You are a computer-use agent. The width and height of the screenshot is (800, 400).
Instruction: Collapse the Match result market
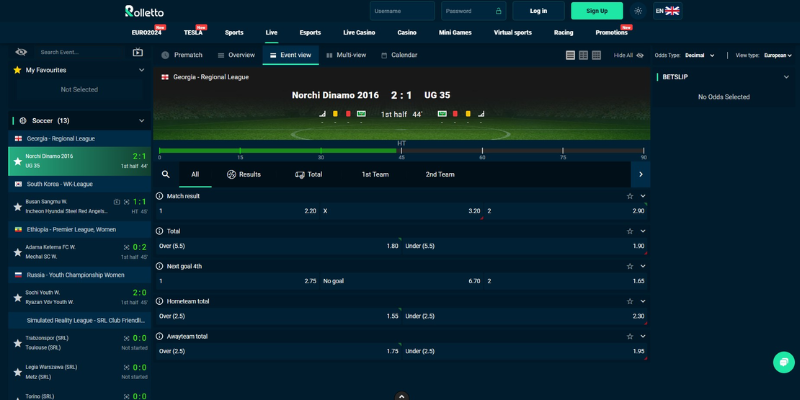pos(643,196)
